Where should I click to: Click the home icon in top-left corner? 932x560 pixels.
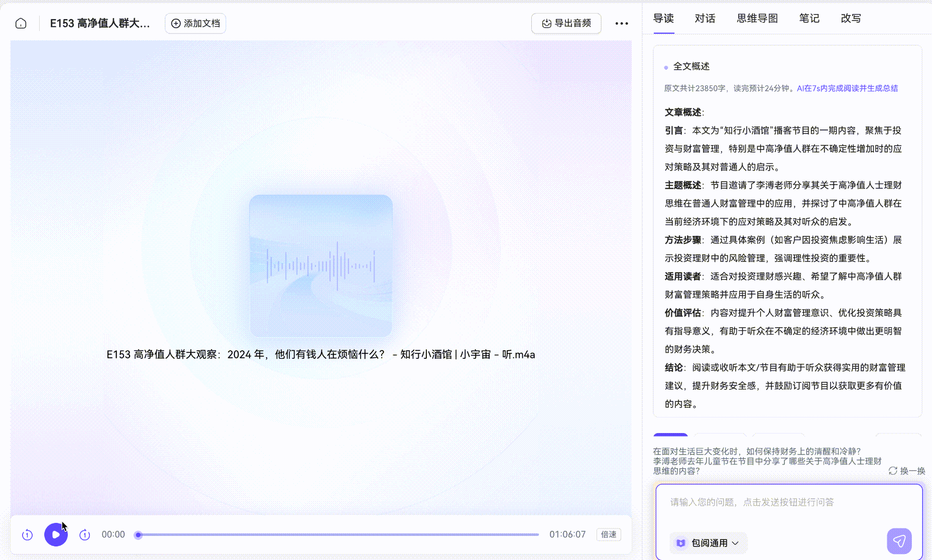point(21,23)
